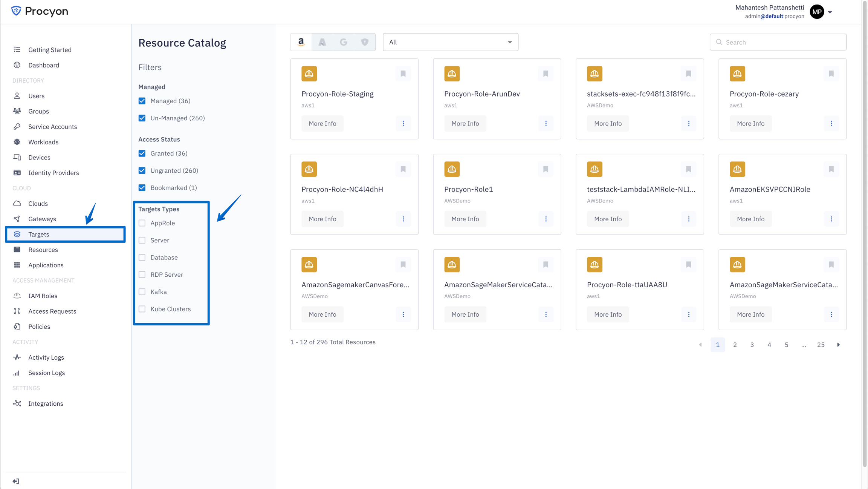Navigate to Activity Logs section
The height and width of the screenshot is (489, 868).
pyautogui.click(x=46, y=357)
